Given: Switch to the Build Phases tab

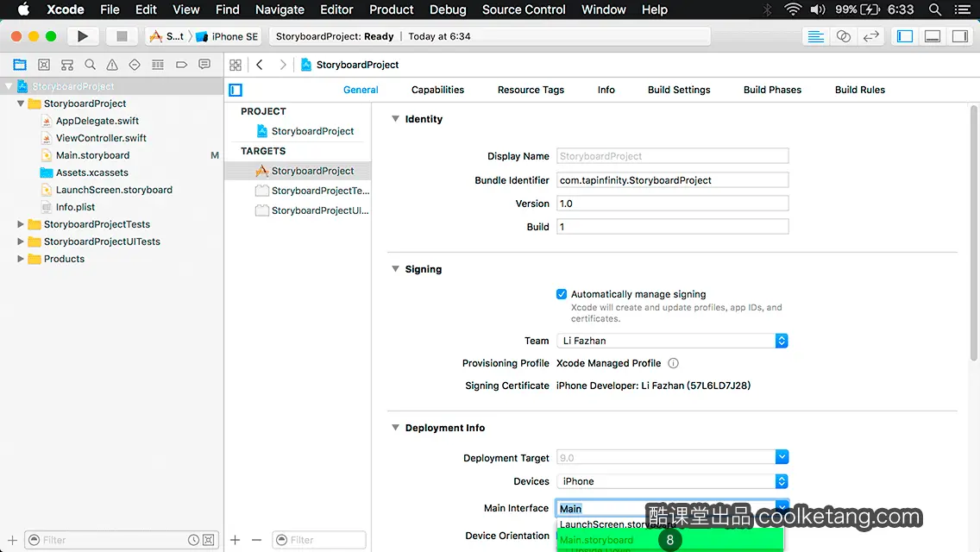Looking at the screenshot, I should [x=772, y=90].
